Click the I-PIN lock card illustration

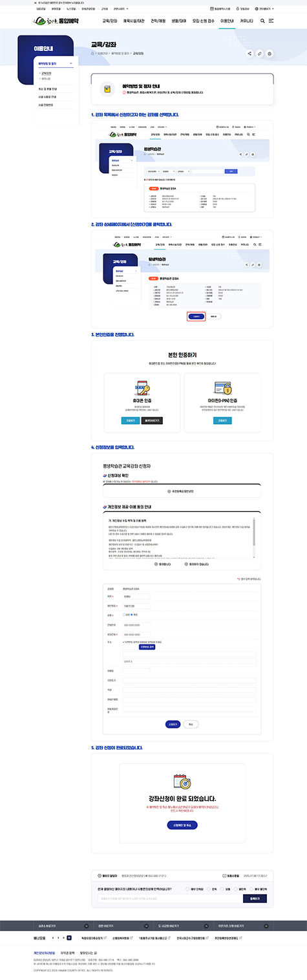click(x=222, y=388)
